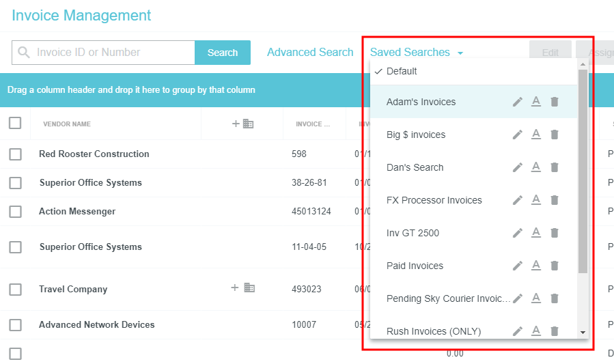Click the building icon in Travel Company row
Viewport: 614px width, 364px height.
tap(249, 288)
